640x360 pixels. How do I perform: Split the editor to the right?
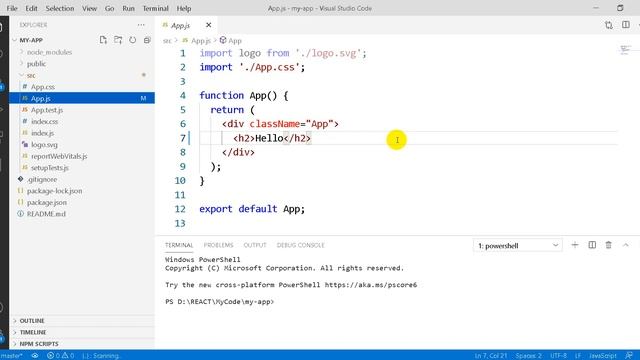click(626, 25)
